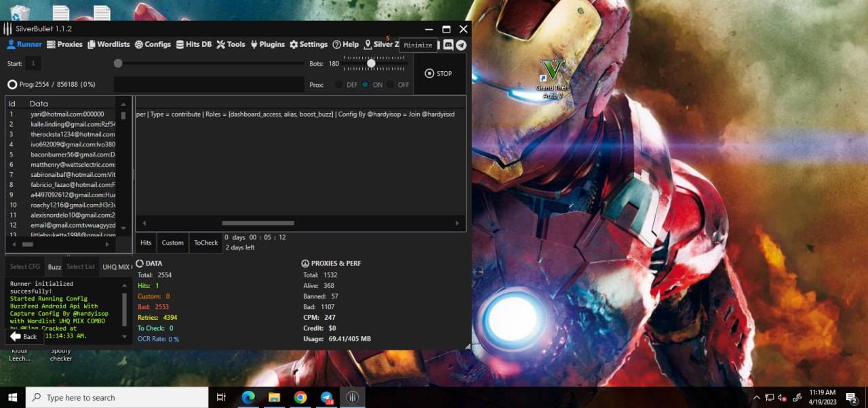Click the Telegram paper-plane icon in top bar
This screenshot has width=868, height=408.
tap(461, 45)
